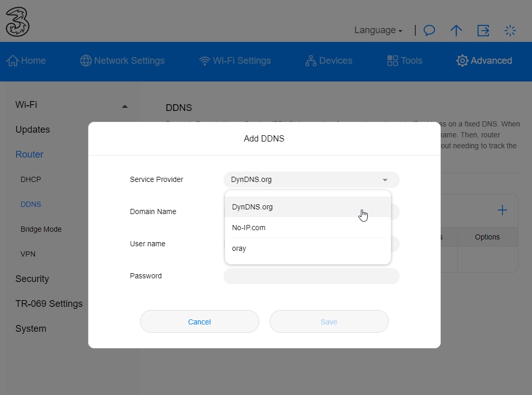Click the plus icon to add DDNS
Screen dimensions: 532x395
(x=502, y=210)
